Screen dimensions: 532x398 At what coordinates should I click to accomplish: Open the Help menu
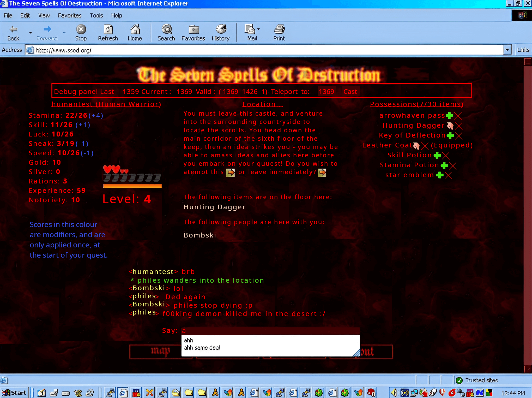tap(116, 15)
